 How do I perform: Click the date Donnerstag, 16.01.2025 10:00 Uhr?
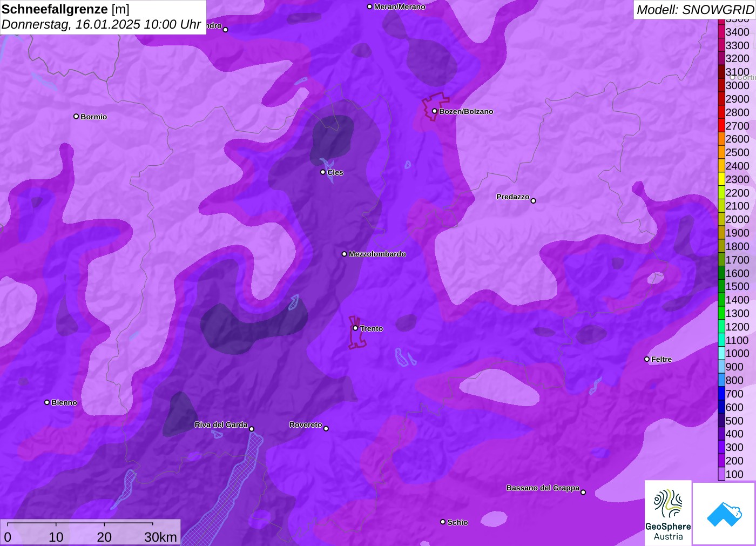[x=102, y=24]
